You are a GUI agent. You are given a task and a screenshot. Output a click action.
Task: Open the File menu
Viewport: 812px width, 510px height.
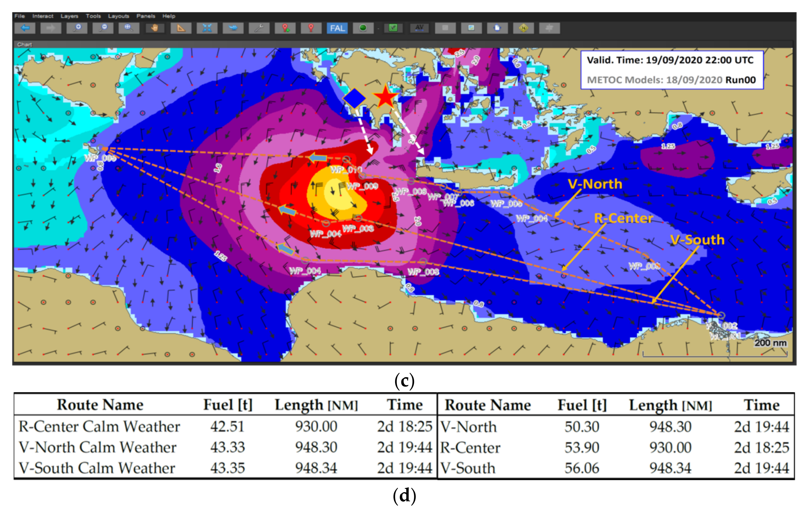coord(20,16)
